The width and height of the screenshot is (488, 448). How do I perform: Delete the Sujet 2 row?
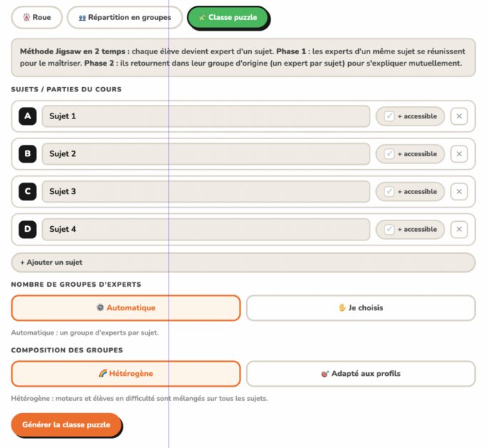coord(459,153)
